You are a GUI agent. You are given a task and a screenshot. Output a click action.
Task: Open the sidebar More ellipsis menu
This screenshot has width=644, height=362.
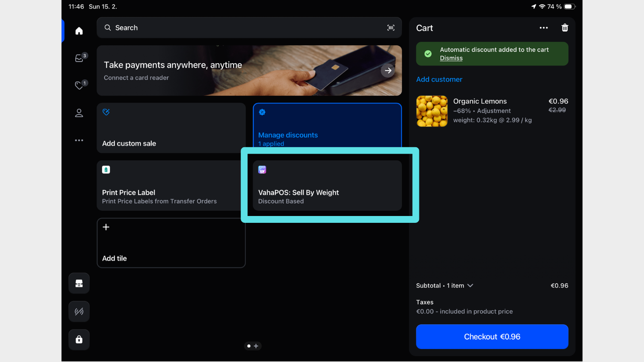(x=79, y=140)
